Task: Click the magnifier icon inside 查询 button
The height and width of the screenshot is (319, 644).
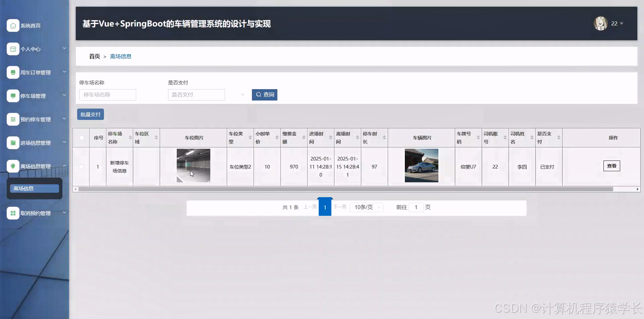Action: [x=258, y=94]
